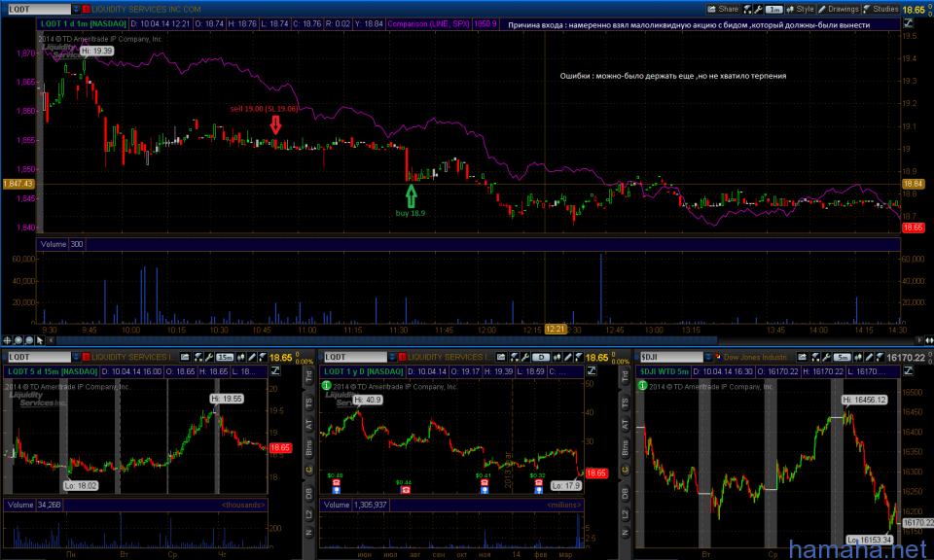Image resolution: width=934 pixels, height=560 pixels.
Task: Click the zoom-out magnifier below top chart
Action: (29, 340)
